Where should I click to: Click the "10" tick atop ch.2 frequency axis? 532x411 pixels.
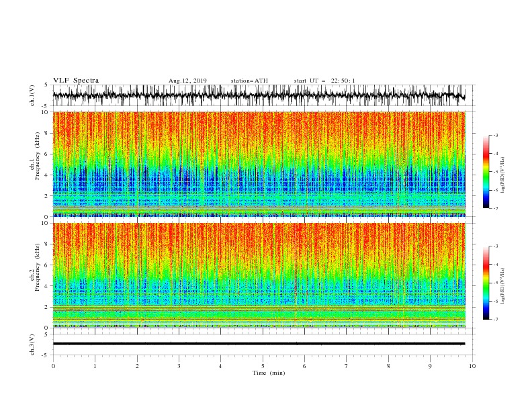(x=46, y=223)
